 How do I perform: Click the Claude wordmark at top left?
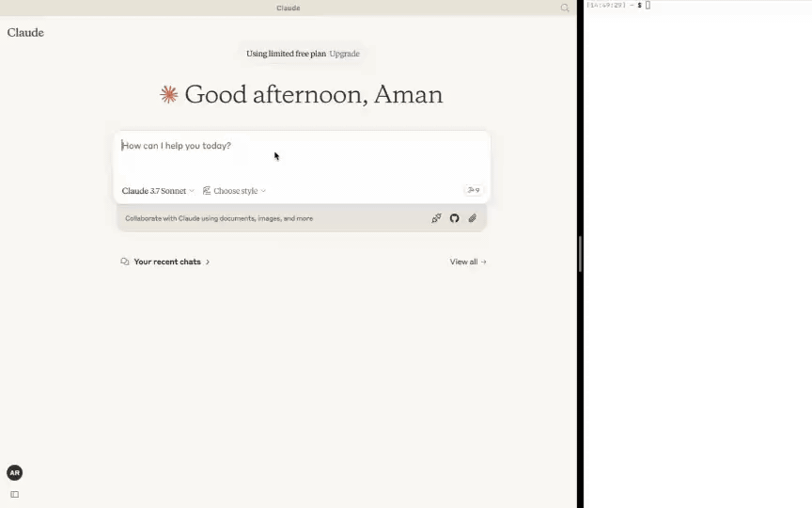tap(25, 33)
